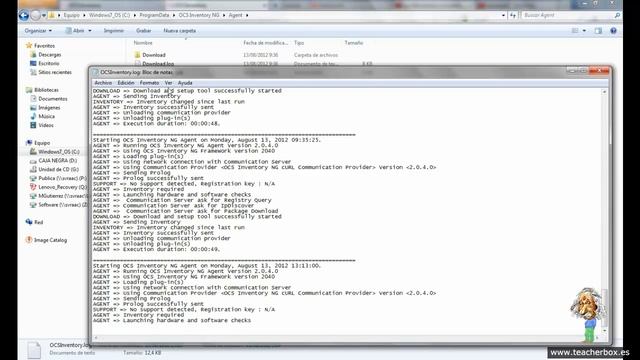Open the Organizar dropdown menu
Image resolution: width=640 pixels, height=360 pixels.
[x=38, y=31]
